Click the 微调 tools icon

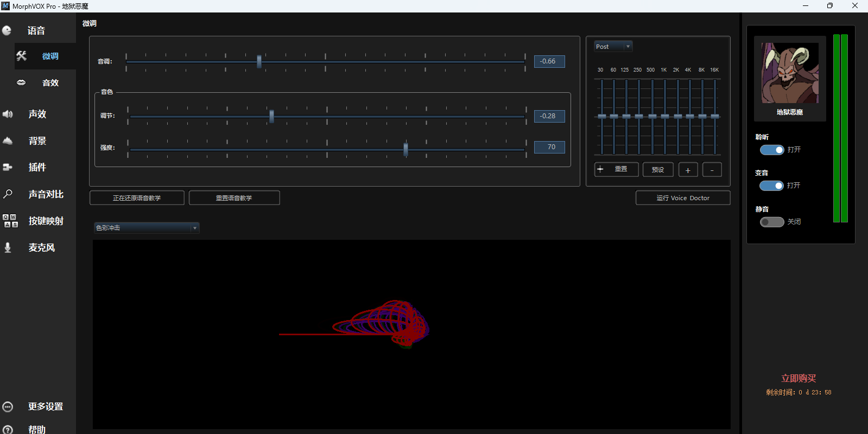click(x=21, y=56)
